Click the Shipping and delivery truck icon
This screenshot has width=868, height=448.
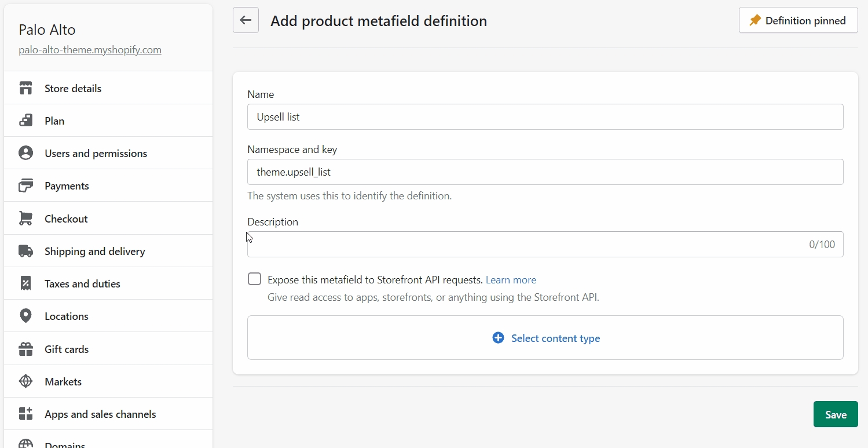[25, 251]
